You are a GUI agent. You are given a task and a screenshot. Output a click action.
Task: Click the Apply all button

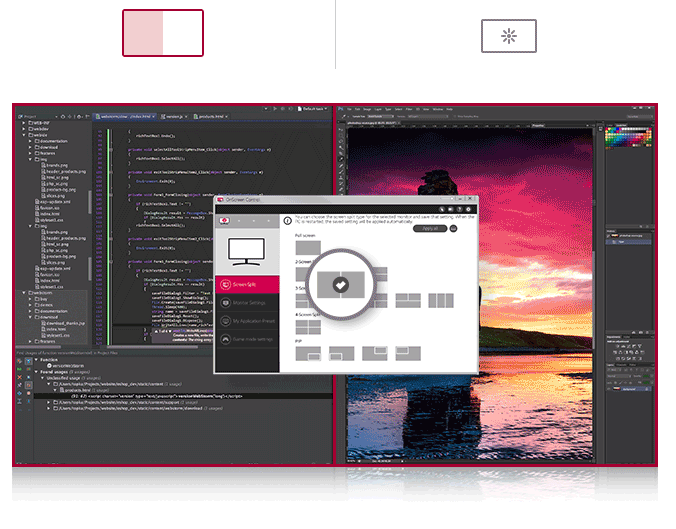click(x=430, y=229)
